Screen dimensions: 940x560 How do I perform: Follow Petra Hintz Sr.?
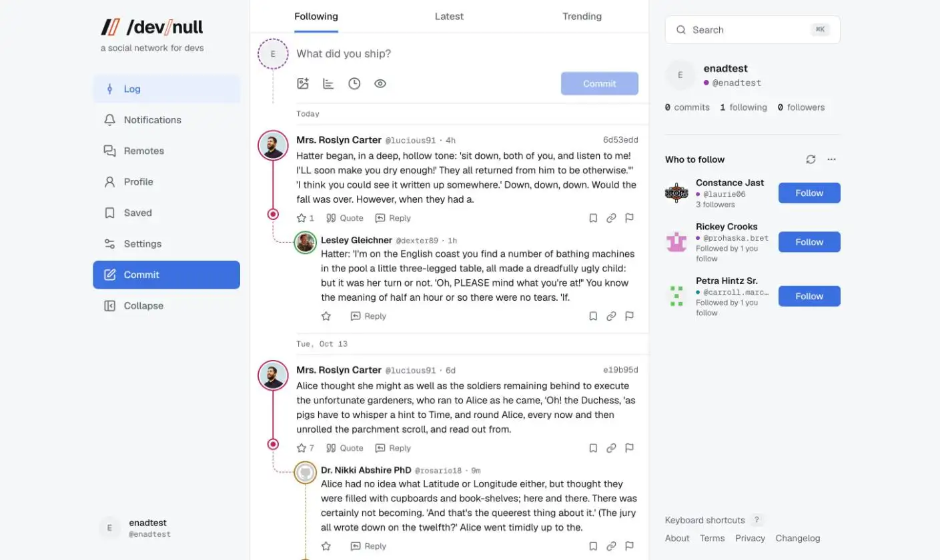click(x=809, y=296)
